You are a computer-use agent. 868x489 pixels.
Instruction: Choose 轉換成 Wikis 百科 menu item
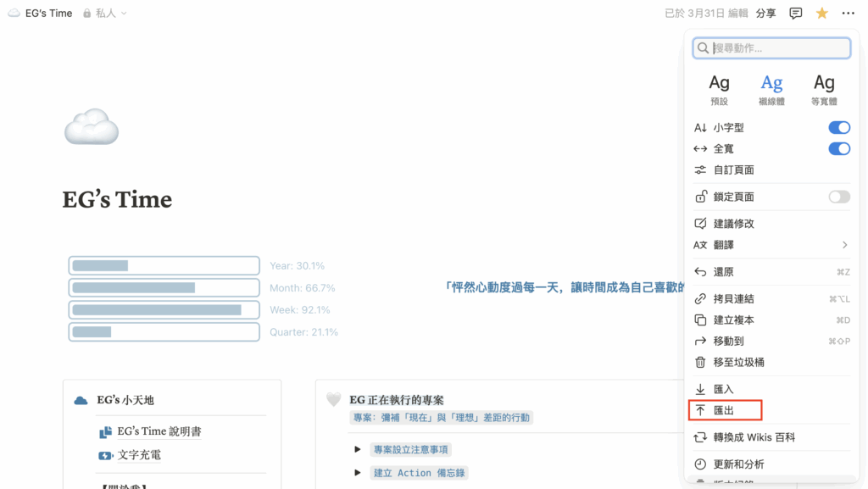click(754, 437)
